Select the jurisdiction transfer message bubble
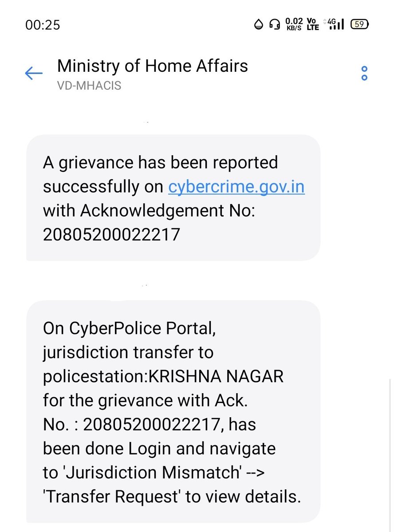Screen dimensions: 394x532 pyautogui.click(x=173, y=412)
